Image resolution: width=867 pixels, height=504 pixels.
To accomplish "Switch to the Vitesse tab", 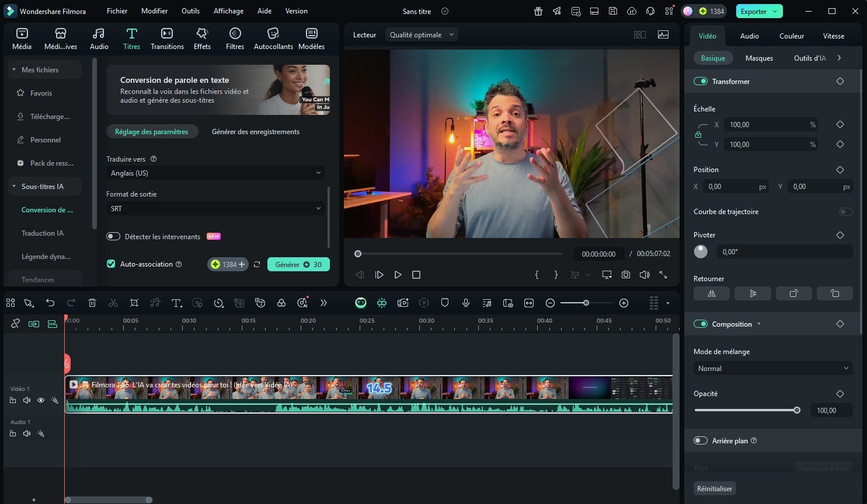I will coord(834,36).
